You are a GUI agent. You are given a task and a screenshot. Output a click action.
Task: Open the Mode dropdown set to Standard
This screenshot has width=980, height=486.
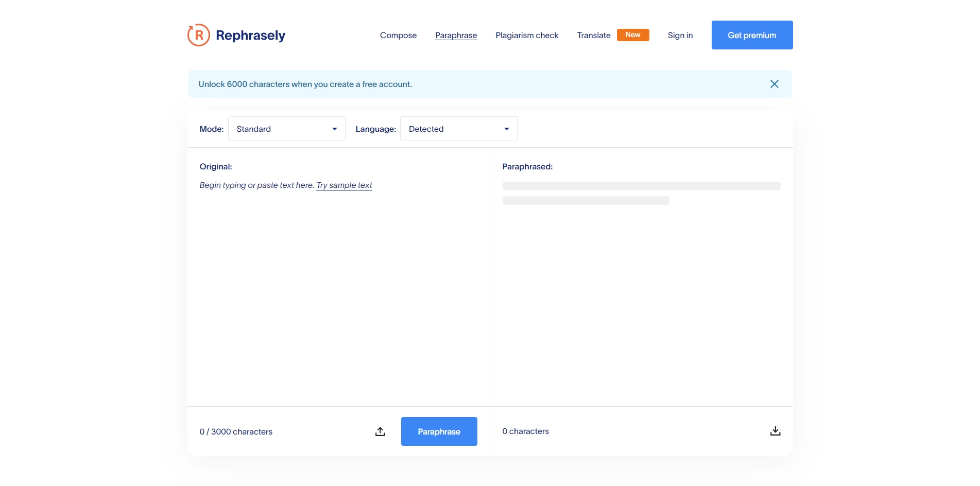[x=286, y=129]
